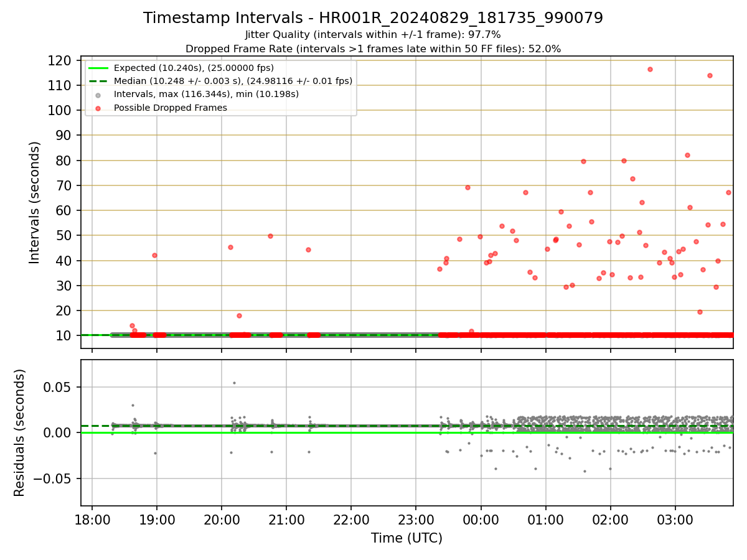Click the 00:00 x-axis tick label
Image resolution: width=747 pixels, height=560 pixels.
click(x=481, y=518)
